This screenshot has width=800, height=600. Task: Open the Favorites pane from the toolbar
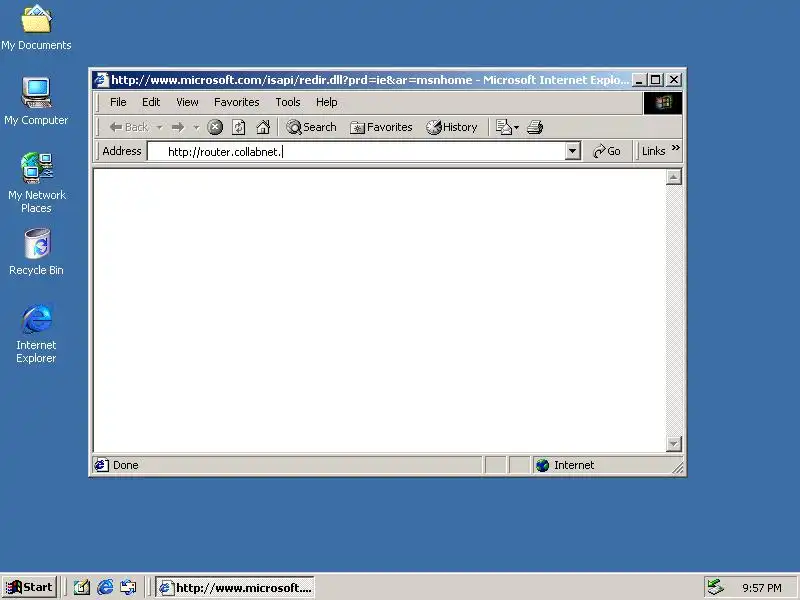point(381,127)
